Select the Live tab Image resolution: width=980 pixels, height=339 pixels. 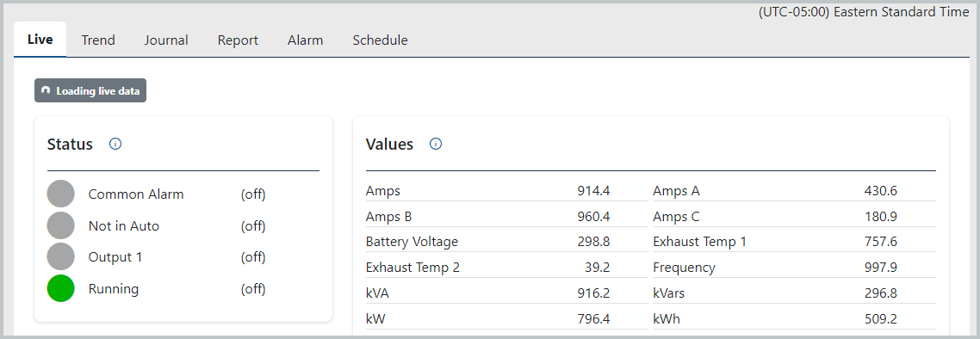[x=40, y=40]
